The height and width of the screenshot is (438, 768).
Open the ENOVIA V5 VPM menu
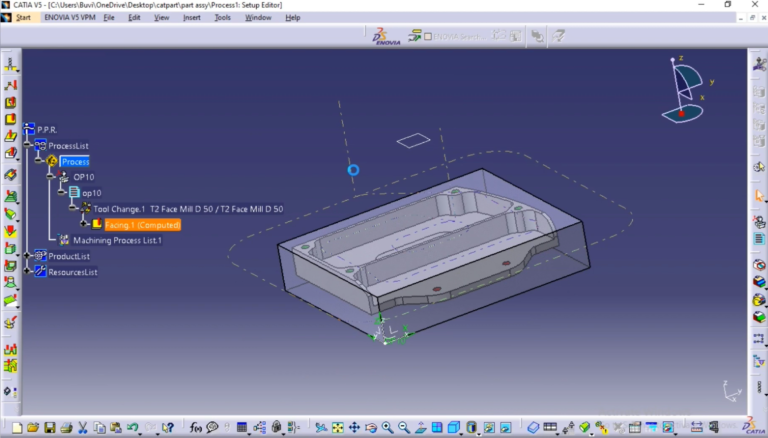pyautogui.click(x=70, y=17)
